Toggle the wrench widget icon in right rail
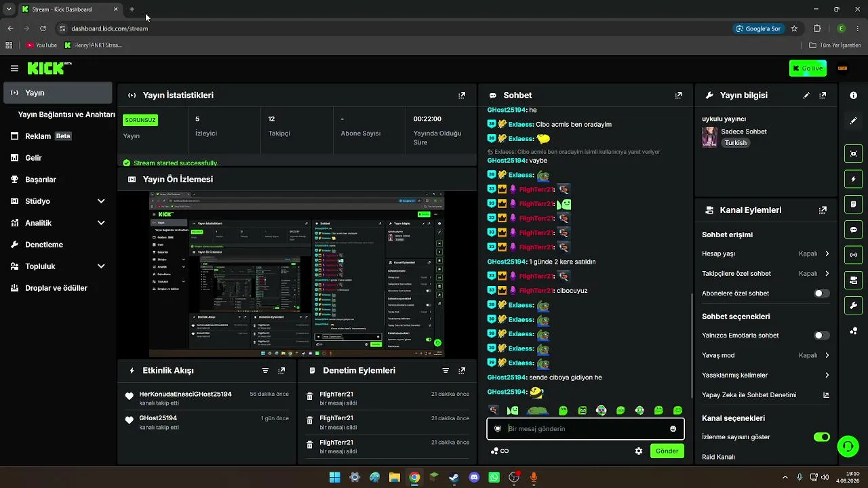 coord(853,306)
